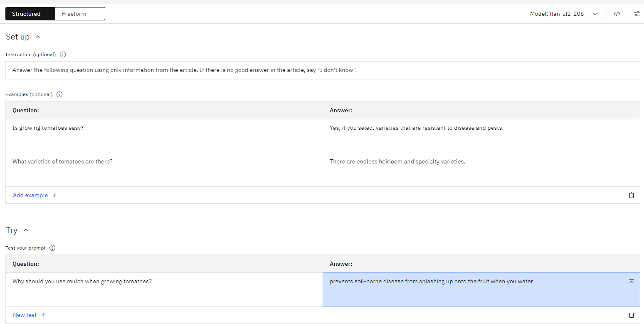Select the heirloom and specialty answer cell

[481, 170]
